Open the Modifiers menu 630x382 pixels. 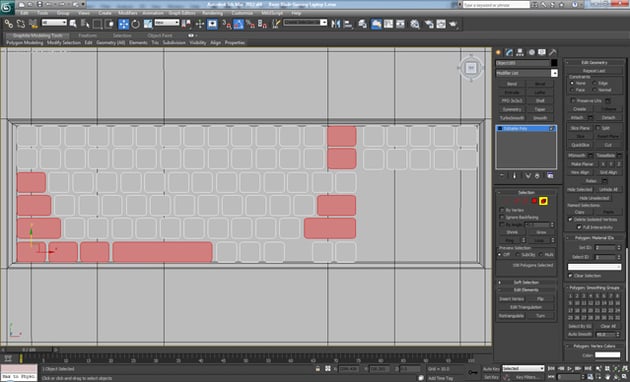tap(128, 13)
